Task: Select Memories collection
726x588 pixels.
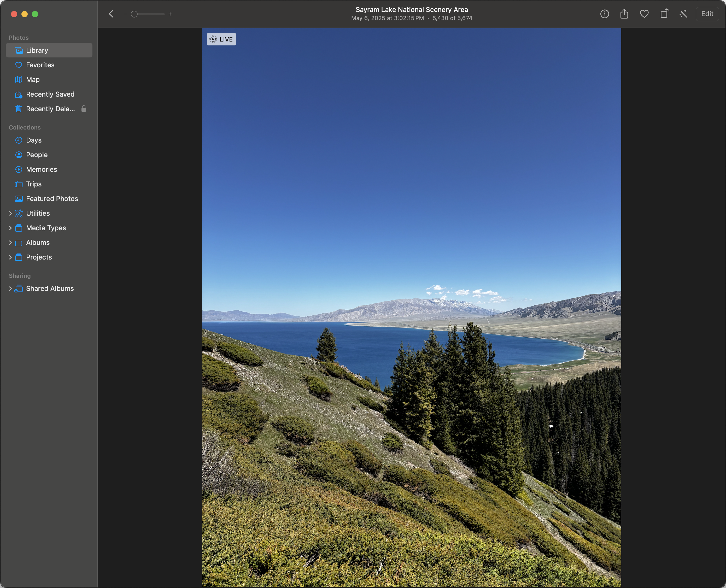Action: pyautogui.click(x=41, y=169)
